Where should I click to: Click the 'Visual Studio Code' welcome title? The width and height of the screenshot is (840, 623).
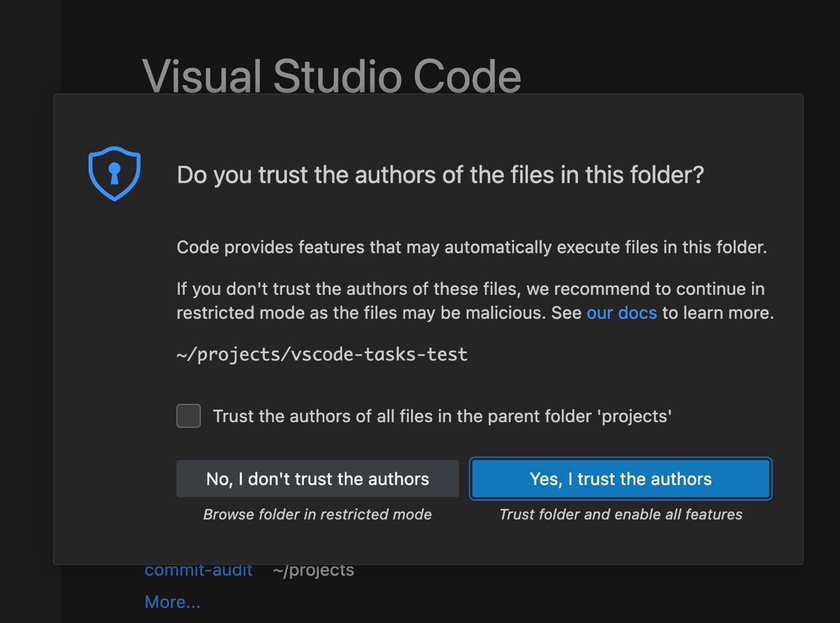331,75
